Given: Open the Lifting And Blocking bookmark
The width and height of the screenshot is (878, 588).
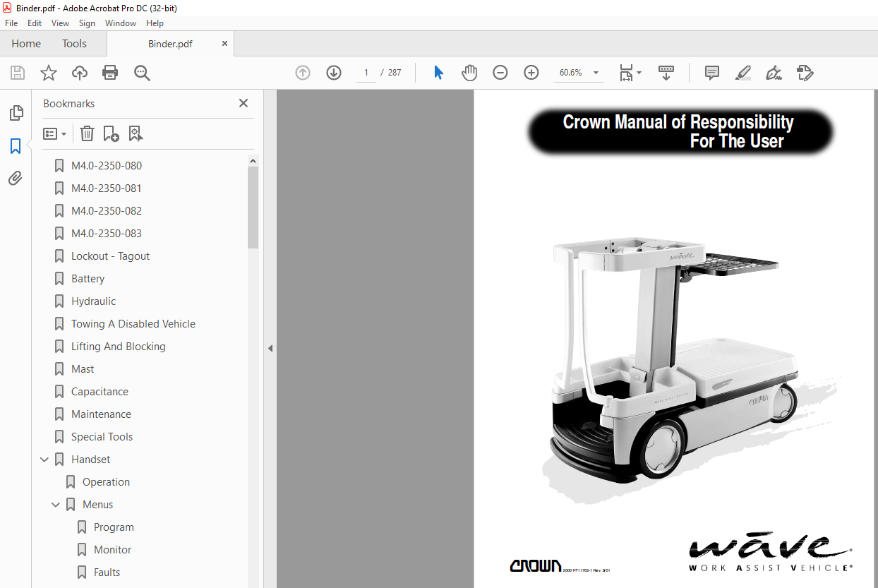Looking at the screenshot, I should tap(119, 347).
